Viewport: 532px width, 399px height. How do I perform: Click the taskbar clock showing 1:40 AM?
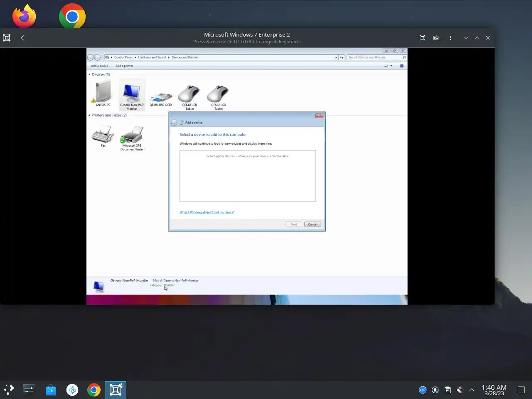494,390
